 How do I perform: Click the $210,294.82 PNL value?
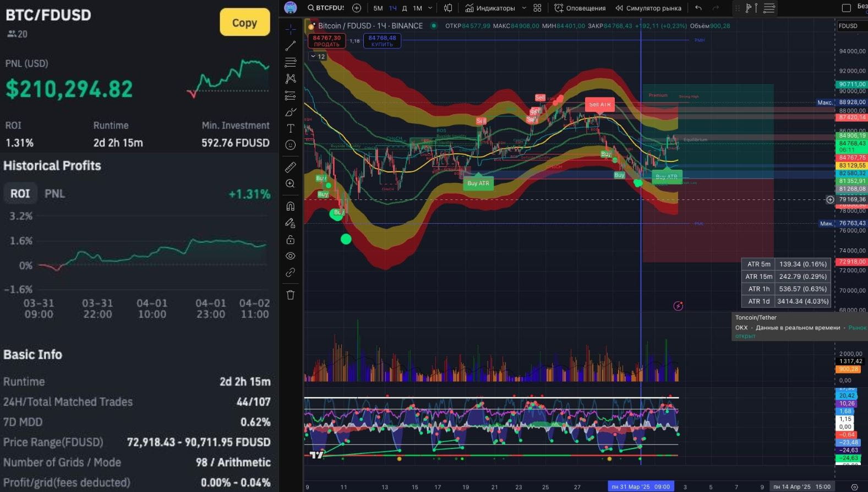[x=69, y=89]
